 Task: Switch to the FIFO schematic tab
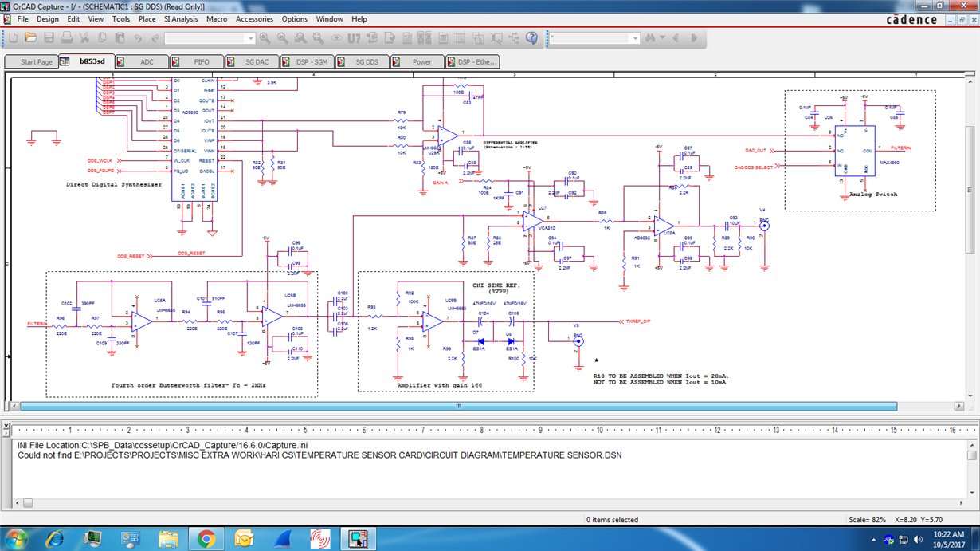197,61
